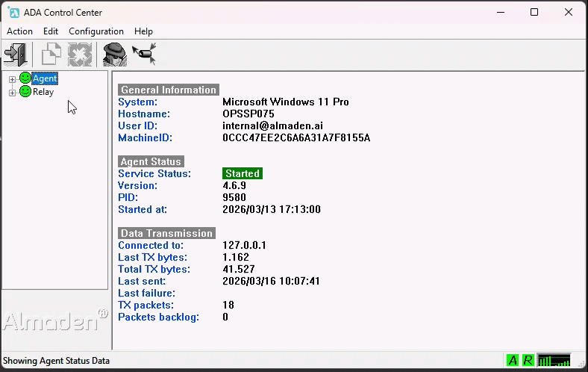This screenshot has width=588, height=372.
Task: Click the TX packets value 18
Action: (228, 305)
